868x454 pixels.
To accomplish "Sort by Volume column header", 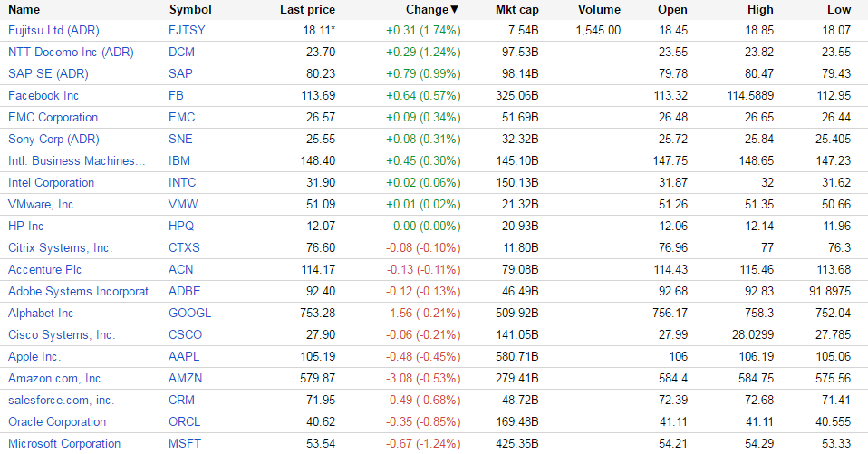I will point(599,9).
